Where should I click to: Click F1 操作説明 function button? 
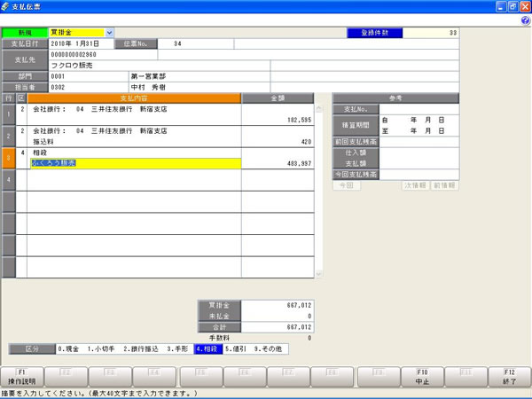click(x=22, y=377)
